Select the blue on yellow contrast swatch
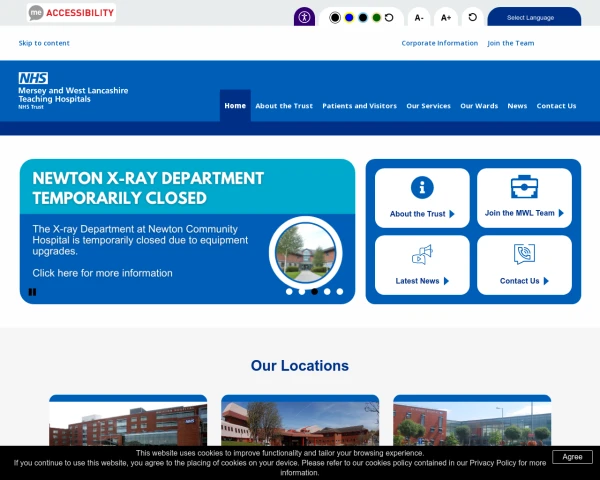The image size is (600, 480). click(349, 18)
